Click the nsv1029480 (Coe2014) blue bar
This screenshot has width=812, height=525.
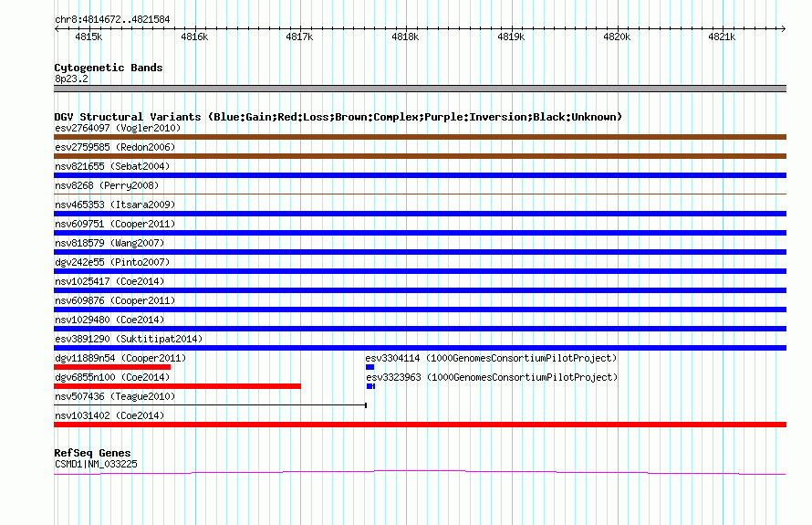click(420, 329)
